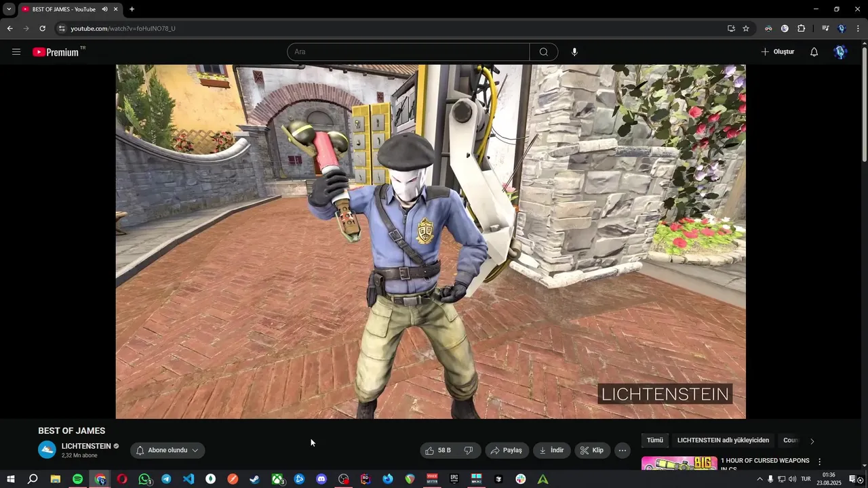Open Chrome media controls icon
The width and height of the screenshot is (868, 488).
coord(825,28)
